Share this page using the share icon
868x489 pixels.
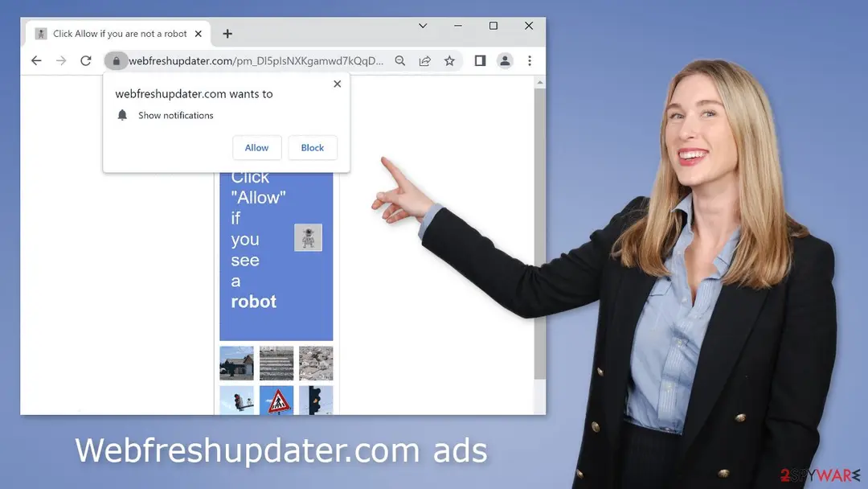click(x=424, y=61)
